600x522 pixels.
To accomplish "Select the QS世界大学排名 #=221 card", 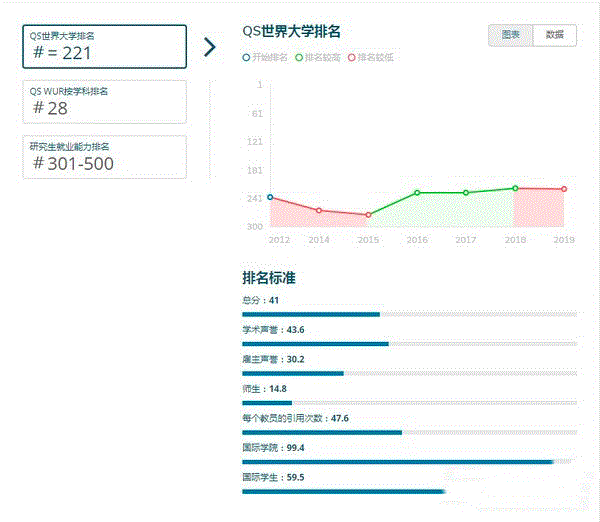I will [x=104, y=47].
